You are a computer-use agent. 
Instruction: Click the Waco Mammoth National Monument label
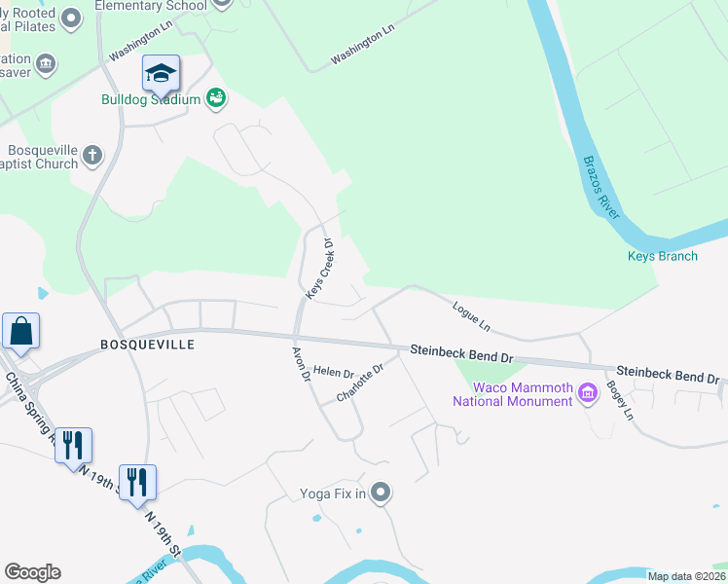(513, 394)
